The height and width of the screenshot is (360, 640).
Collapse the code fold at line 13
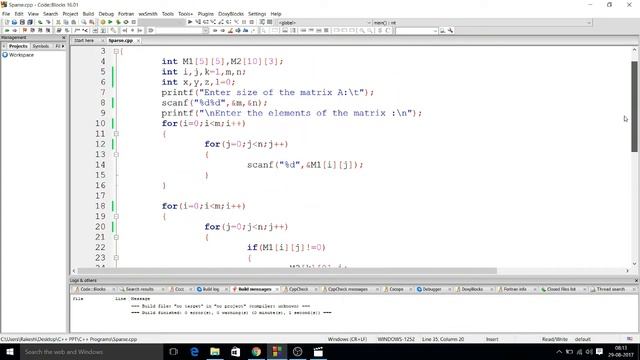116,155
